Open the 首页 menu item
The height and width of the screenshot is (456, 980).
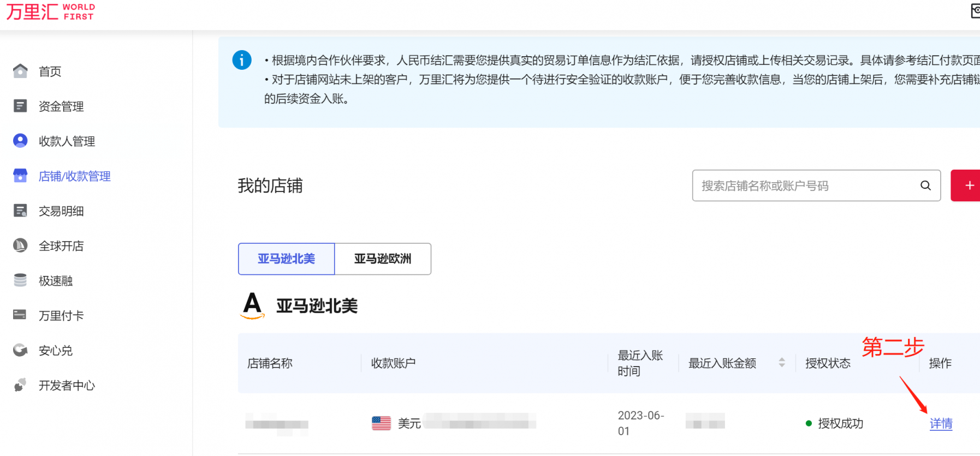click(x=50, y=71)
